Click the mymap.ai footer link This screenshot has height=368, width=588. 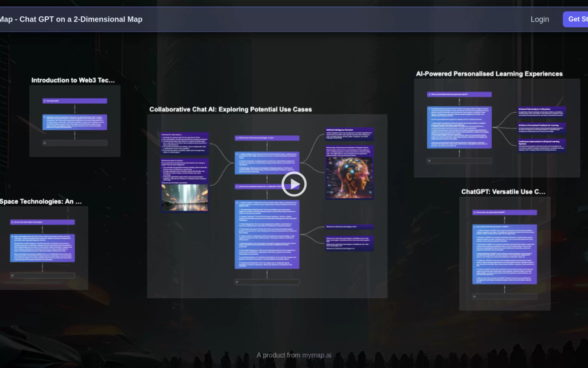(x=316, y=355)
